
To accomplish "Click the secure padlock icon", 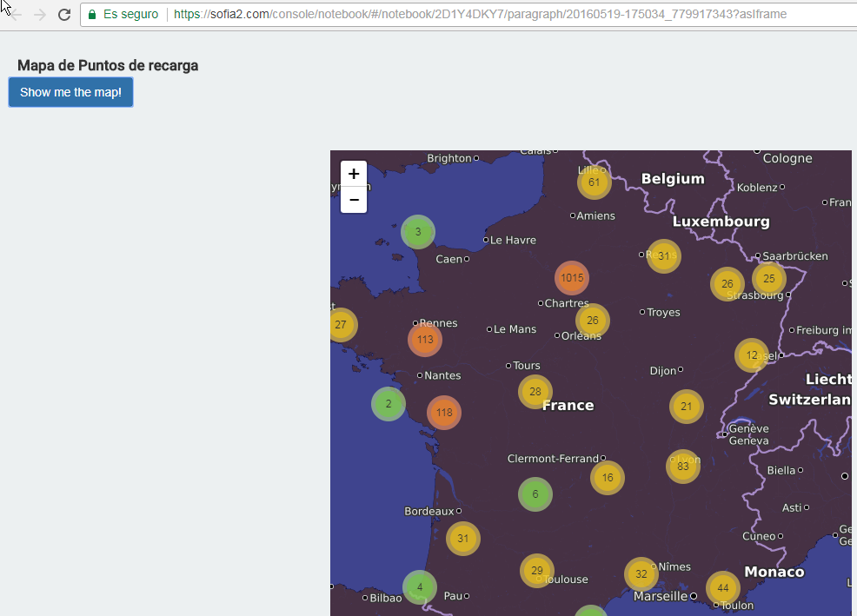I will pos(92,15).
